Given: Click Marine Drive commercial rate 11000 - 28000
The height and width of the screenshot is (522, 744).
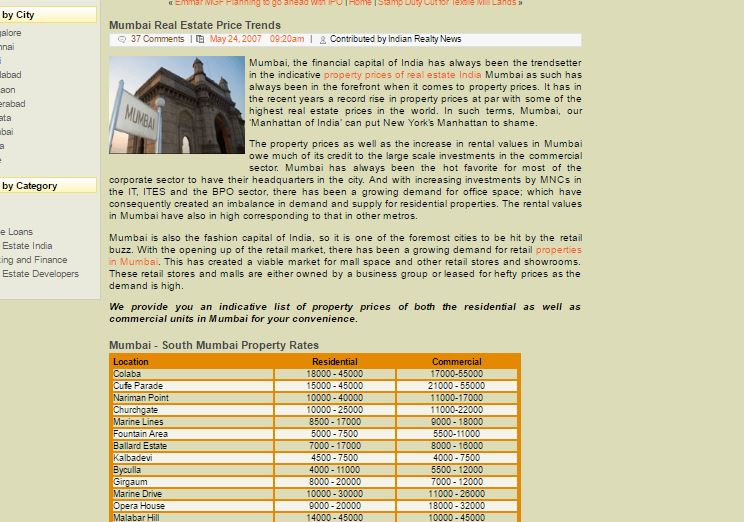Looking at the screenshot, I should (456, 494).
